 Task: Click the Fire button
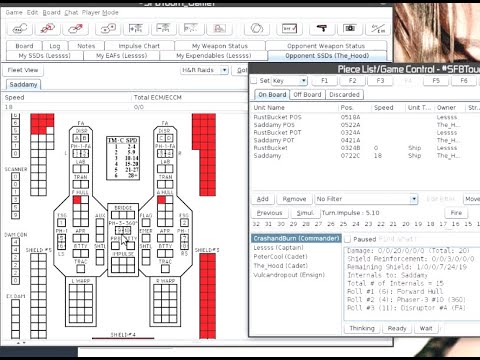click(x=456, y=213)
